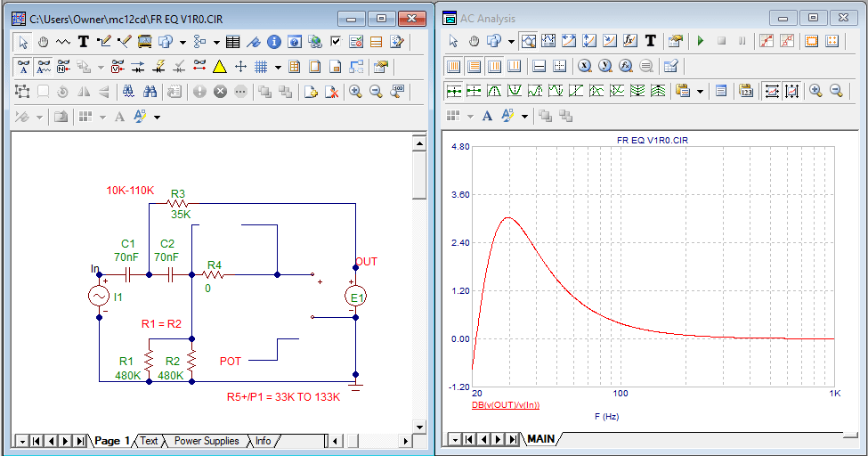Click the E1 source symbol
The height and width of the screenshot is (456, 868).
click(x=355, y=297)
